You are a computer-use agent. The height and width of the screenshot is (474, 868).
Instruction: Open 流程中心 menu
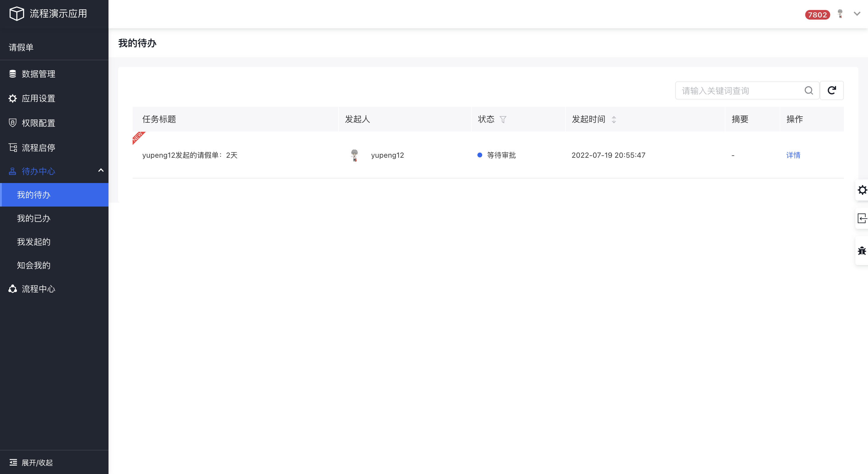coord(54,289)
